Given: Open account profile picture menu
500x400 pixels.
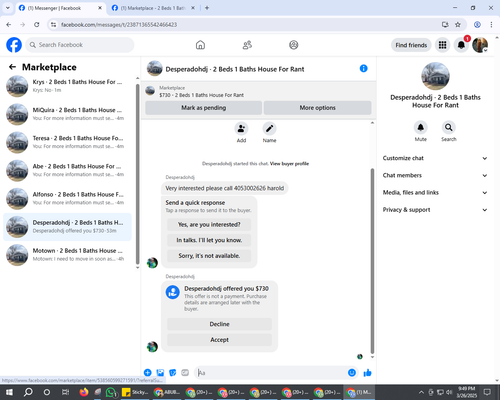Looking at the screenshot, I should [480, 45].
